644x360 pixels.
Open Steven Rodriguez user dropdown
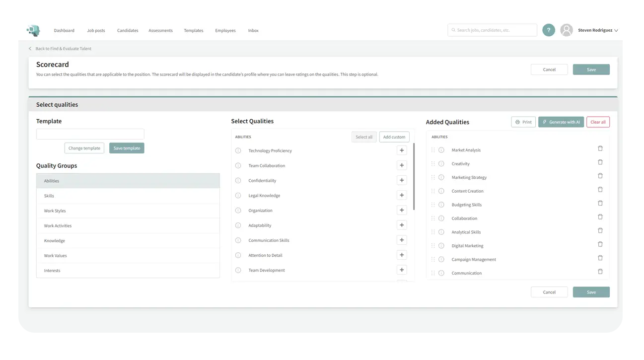597,30
